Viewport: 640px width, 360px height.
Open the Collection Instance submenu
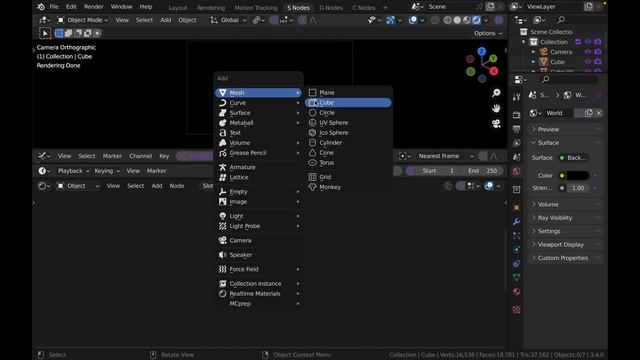point(258,284)
